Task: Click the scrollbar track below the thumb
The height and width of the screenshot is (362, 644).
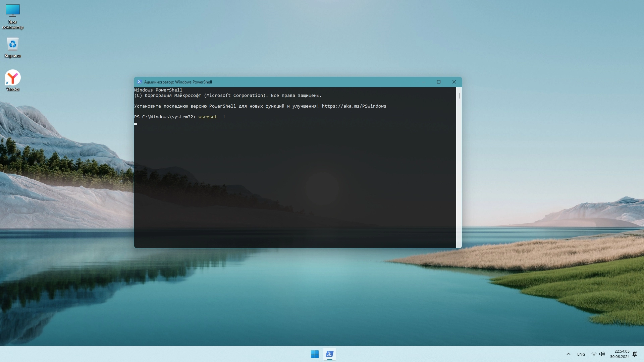Action: pos(459,174)
